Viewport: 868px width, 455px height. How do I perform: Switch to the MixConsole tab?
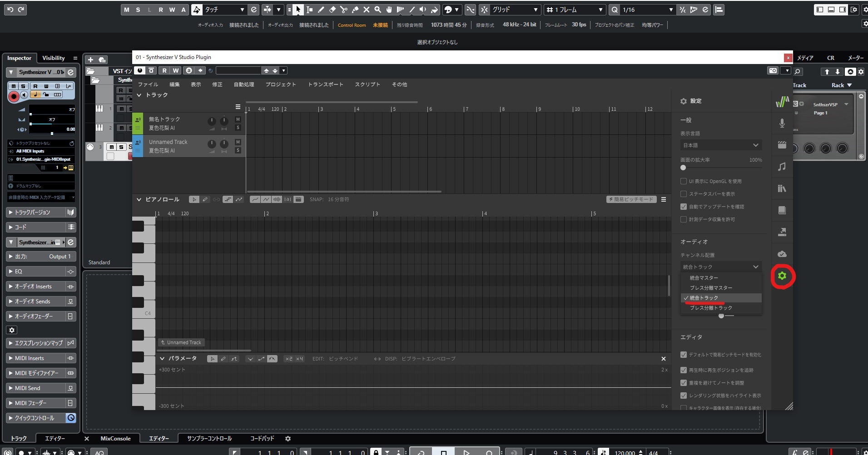point(115,438)
